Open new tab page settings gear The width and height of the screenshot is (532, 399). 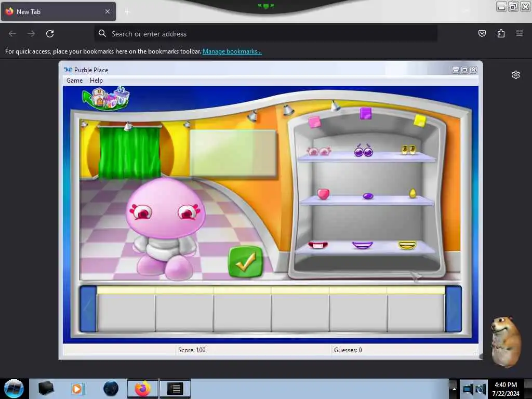pos(516,75)
